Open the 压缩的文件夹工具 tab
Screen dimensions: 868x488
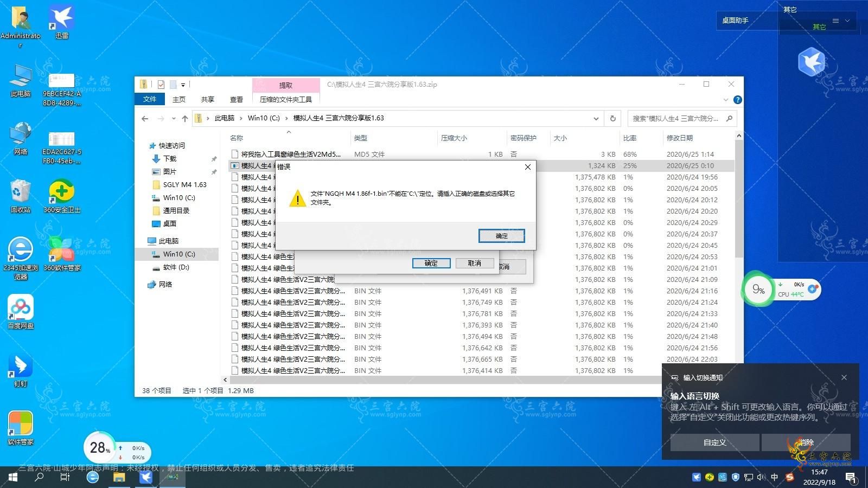[x=286, y=99]
